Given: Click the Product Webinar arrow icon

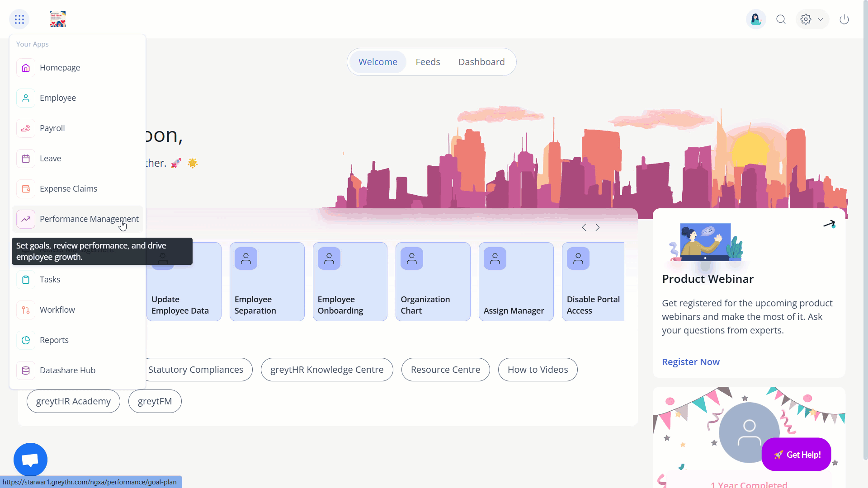Looking at the screenshot, I should pos(829,224).
